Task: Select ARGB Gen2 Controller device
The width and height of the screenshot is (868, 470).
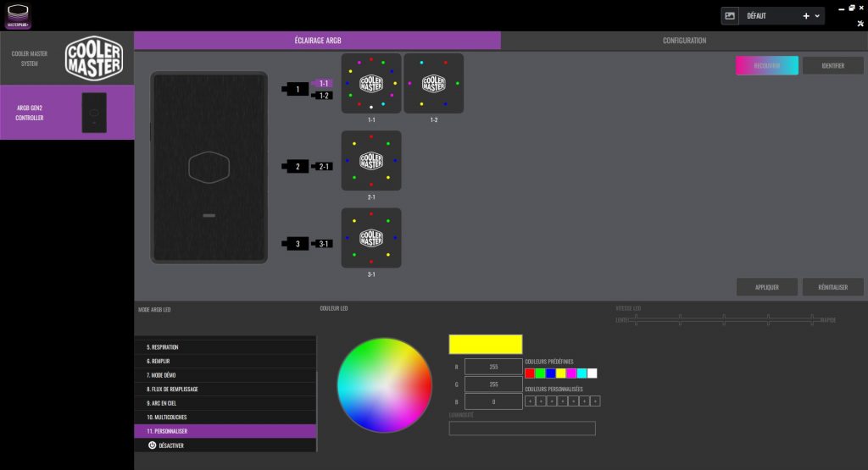Action: [67, 113]
